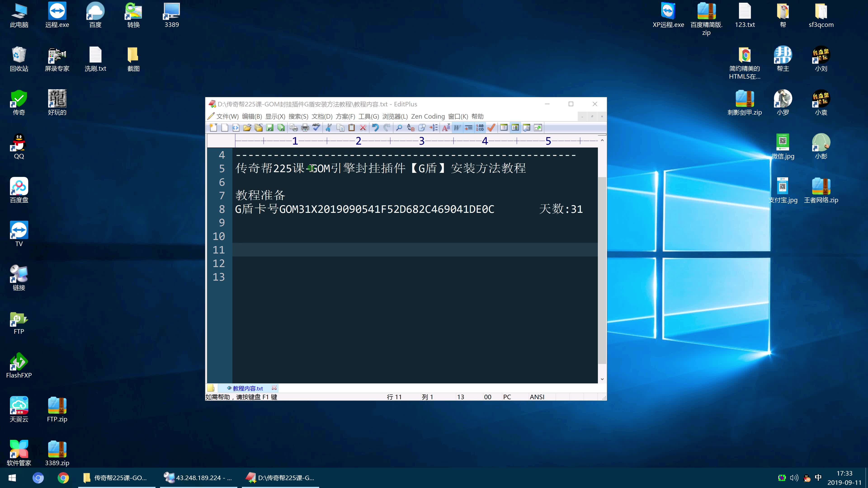Image resolution: width=868 pixels, height=488 pixels.
Task: Click the Copy icon in toolbar
Action: coord(340,128)
